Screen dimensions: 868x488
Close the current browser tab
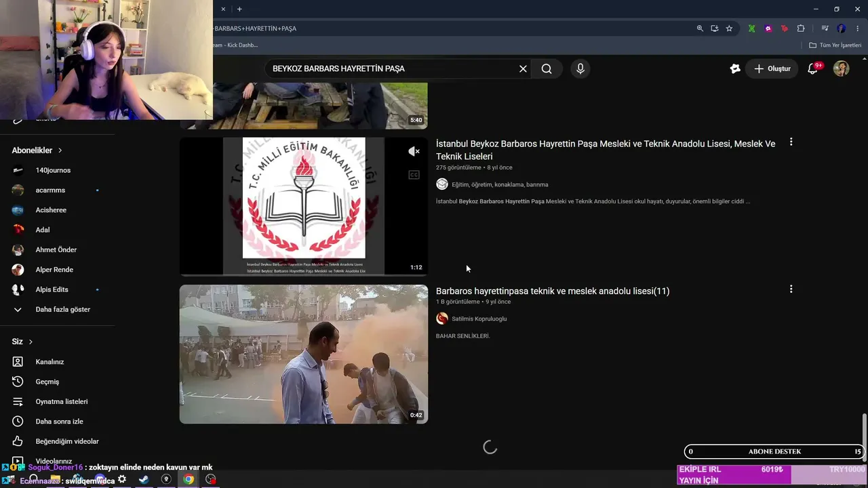[223, 9]
